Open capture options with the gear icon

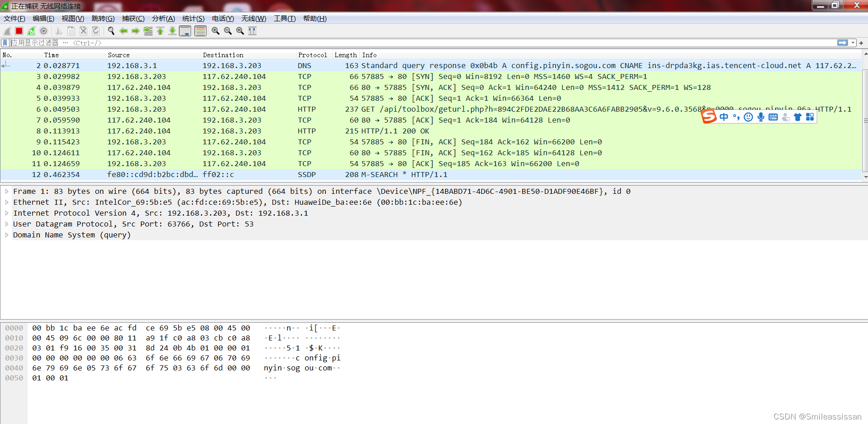click(x=43, y=30)
